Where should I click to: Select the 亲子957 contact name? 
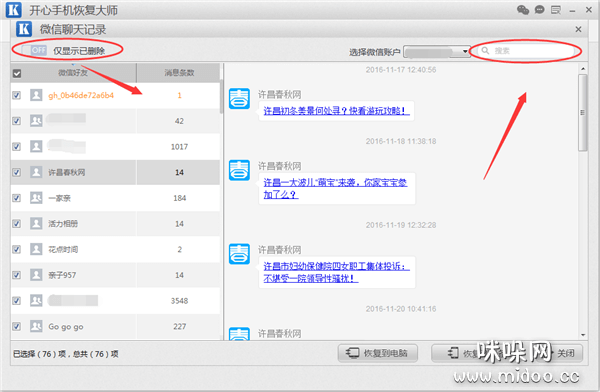[62, 275]
